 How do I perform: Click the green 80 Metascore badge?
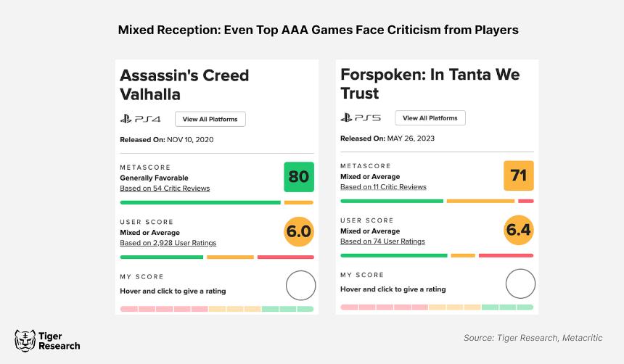click(299, 177)
